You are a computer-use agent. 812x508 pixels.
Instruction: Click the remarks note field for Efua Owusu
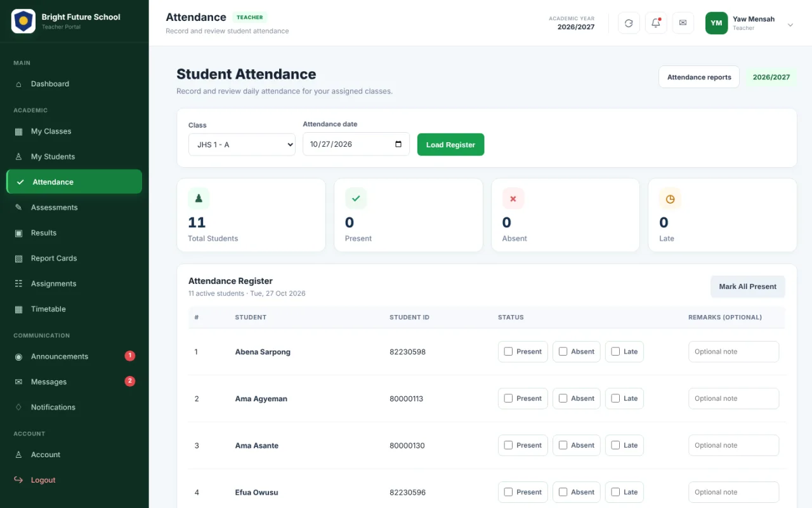click(733, 492)
